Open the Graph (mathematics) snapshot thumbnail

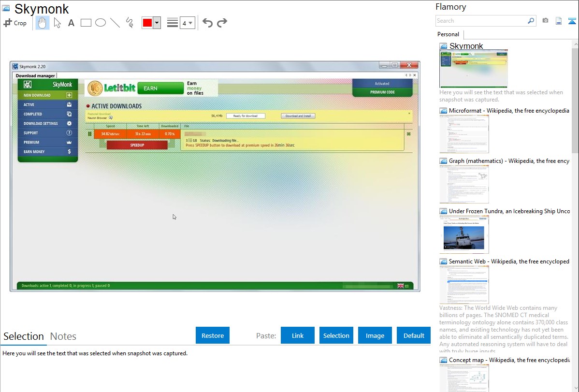464,184
